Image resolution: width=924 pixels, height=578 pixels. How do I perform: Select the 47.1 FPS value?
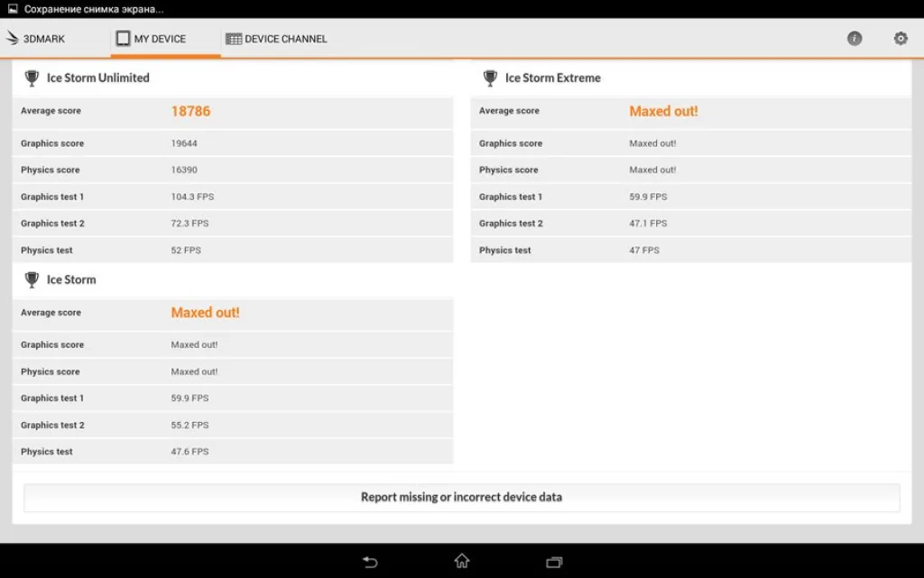pyautogui.click(x=648, y=223)
